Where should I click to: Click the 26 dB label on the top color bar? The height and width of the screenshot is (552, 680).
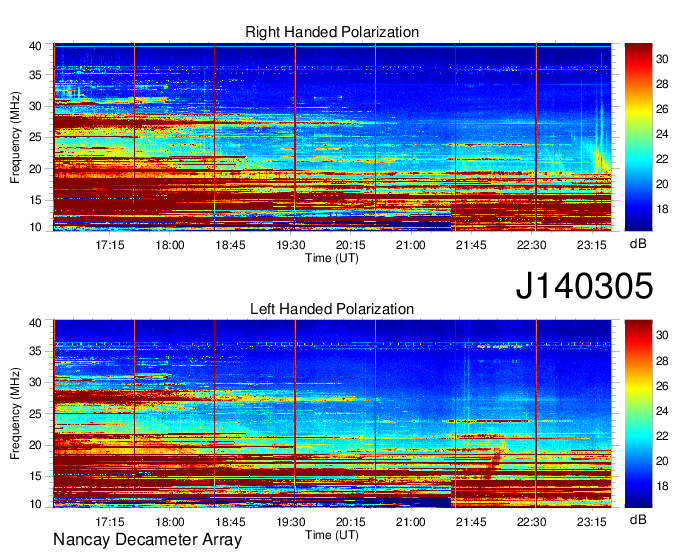662,109
